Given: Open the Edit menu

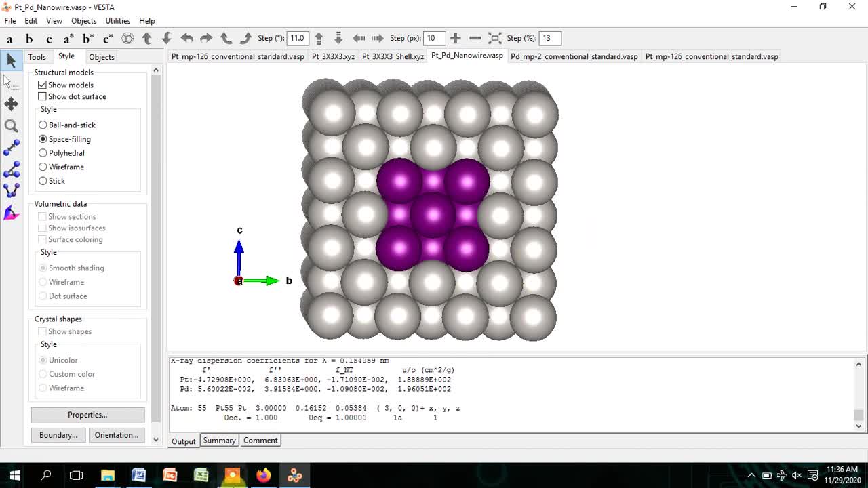Looking at the screenshot, I should click(31, 21).
